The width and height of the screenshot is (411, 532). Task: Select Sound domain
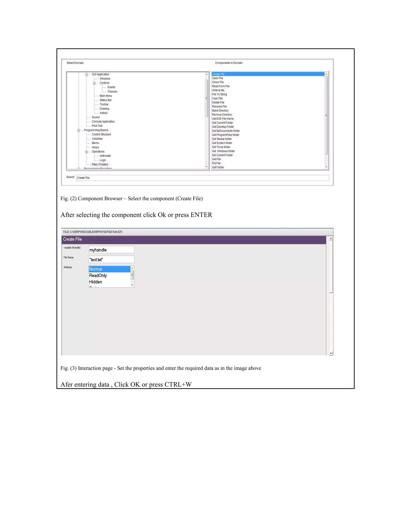point(96,117)
